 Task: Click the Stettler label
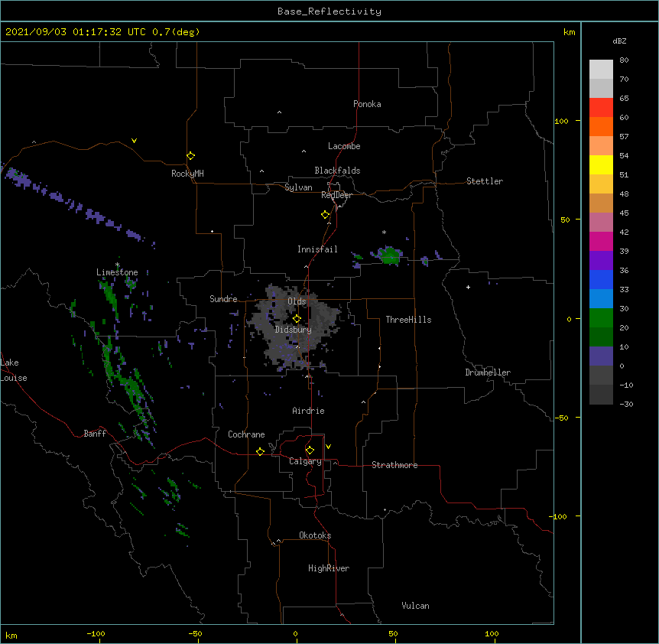485,181
